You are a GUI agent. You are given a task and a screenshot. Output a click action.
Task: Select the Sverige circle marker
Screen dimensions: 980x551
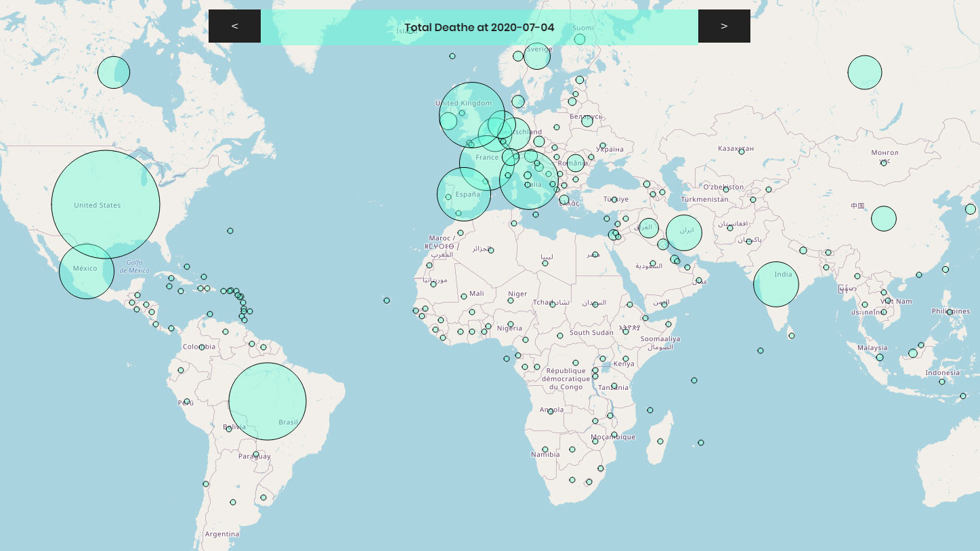pyautogui.click(x=537, y=56)
